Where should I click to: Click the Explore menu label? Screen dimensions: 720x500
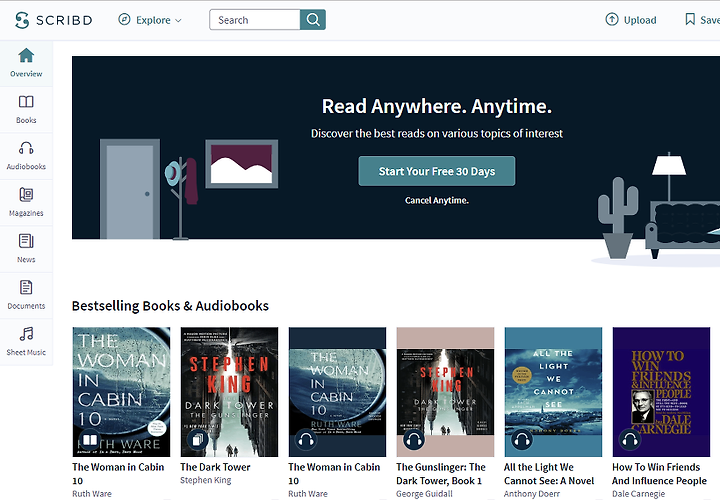(153, 20)
